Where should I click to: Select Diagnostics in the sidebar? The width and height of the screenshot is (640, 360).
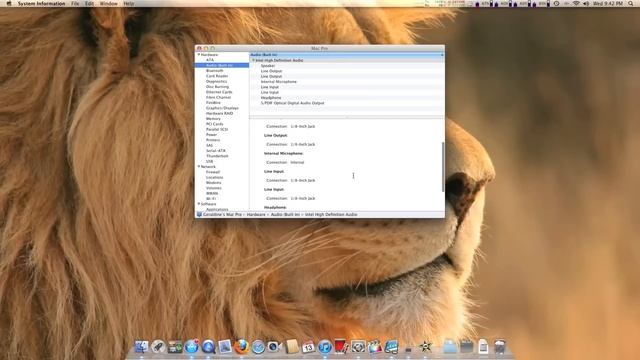coord(216,81)
